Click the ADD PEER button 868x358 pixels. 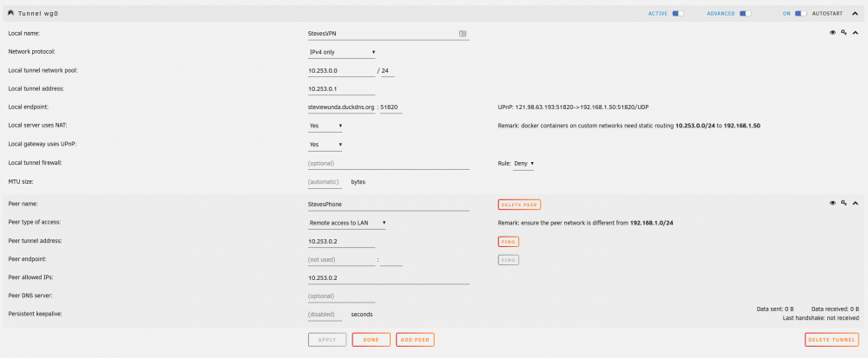tap(415, 340)
